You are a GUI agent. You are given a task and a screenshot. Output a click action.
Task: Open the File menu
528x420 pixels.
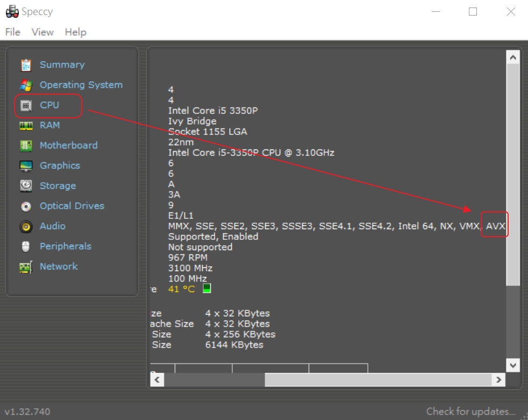(13, 32)
